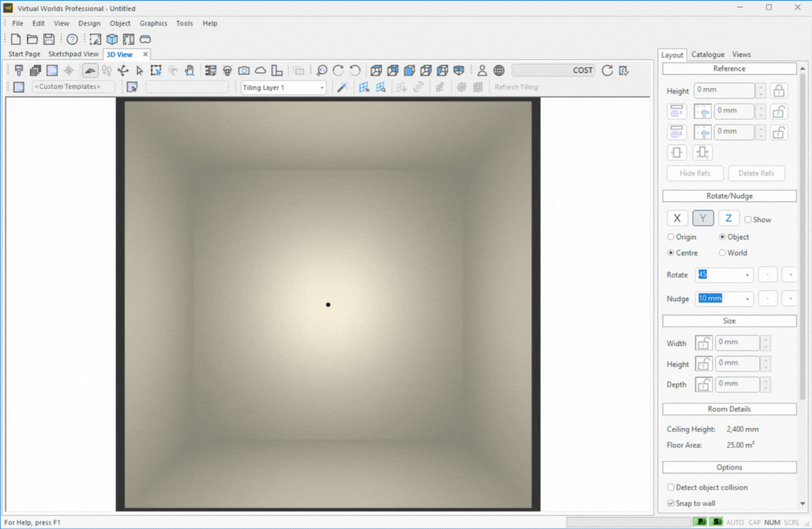The image size is (812, 529).
Task: Open the Rotate value dropdown
Action: coord(747,275)
